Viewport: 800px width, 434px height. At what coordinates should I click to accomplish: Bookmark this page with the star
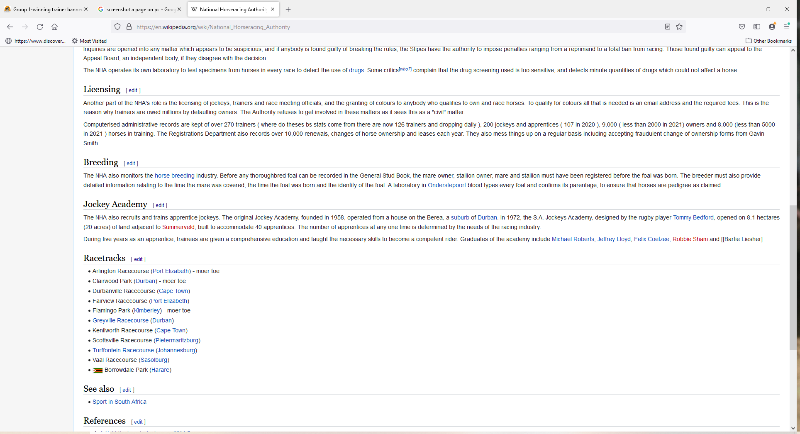tap(679, 27)
